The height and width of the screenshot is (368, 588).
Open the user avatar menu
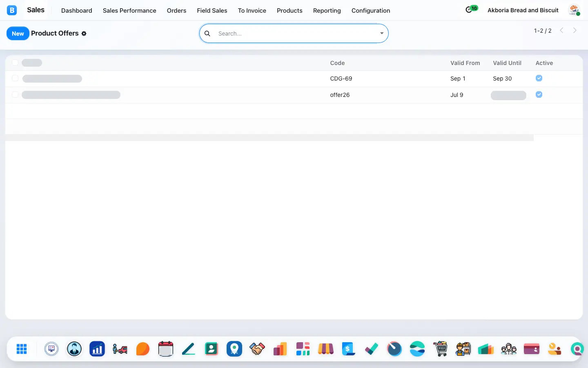coord(575,10)
